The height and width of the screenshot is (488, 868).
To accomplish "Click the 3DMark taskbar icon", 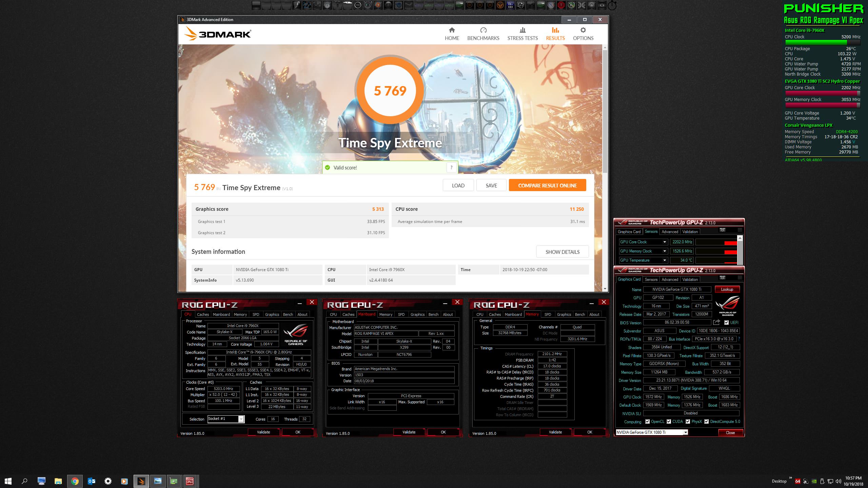I will pos(141,481).
